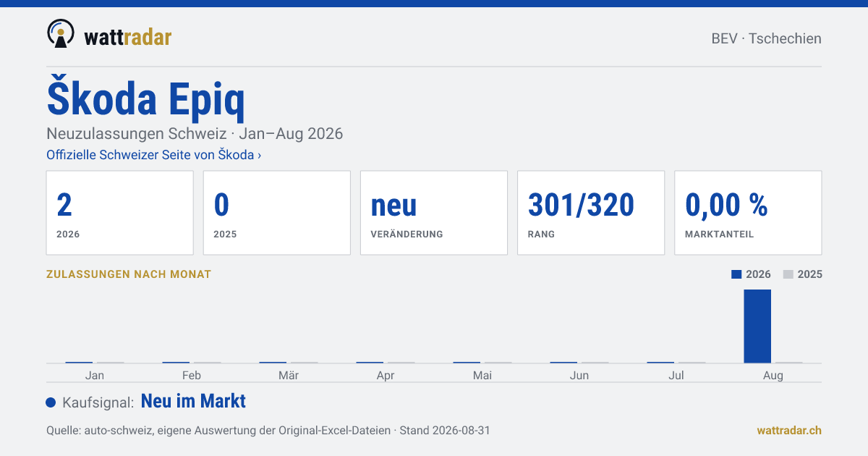Click the Apr axis label
The width and height of the screenshot is (868, 456).
coord(386,375)
